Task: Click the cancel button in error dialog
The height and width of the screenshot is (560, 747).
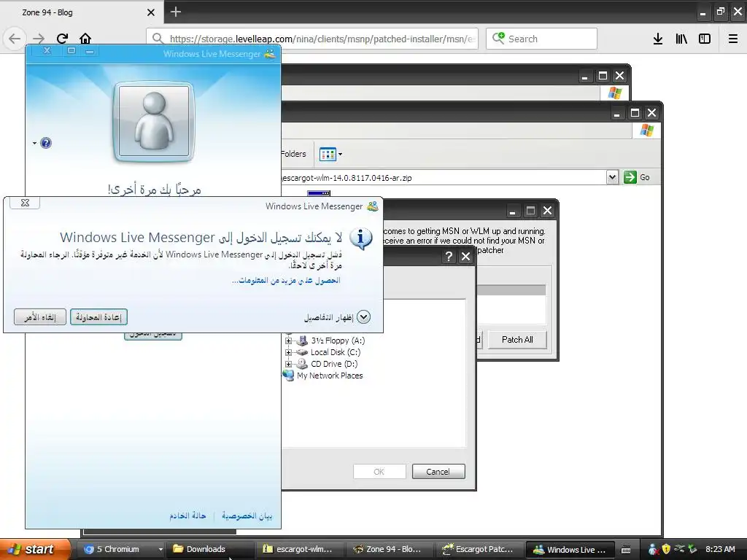Action: tap(40, 317)
